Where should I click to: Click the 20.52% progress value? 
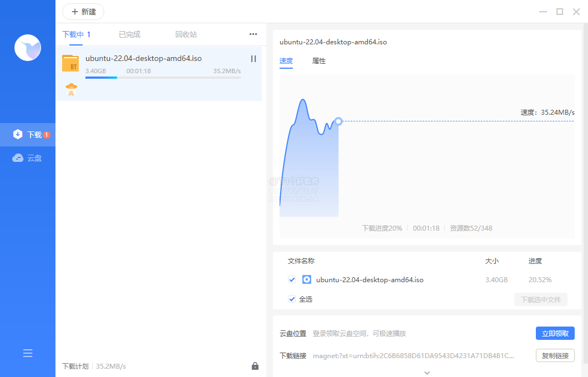(x=540, y=280)
